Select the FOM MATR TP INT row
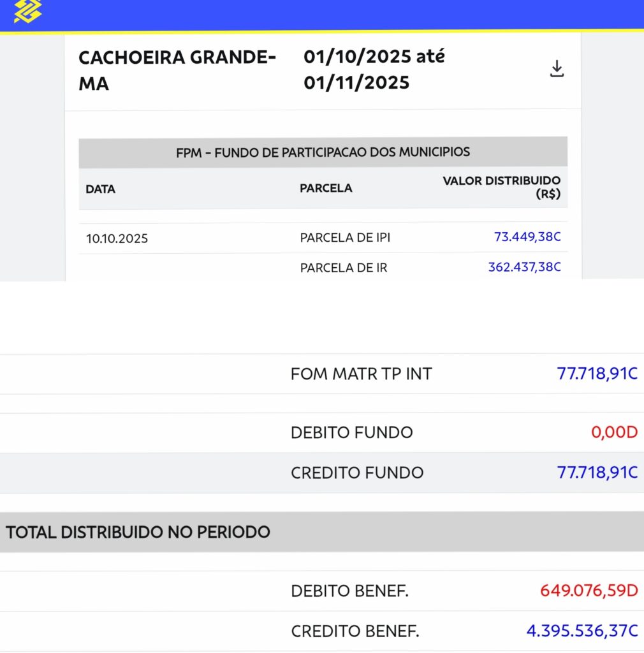The width and height of the screenshot is (644, 653). 322,374
